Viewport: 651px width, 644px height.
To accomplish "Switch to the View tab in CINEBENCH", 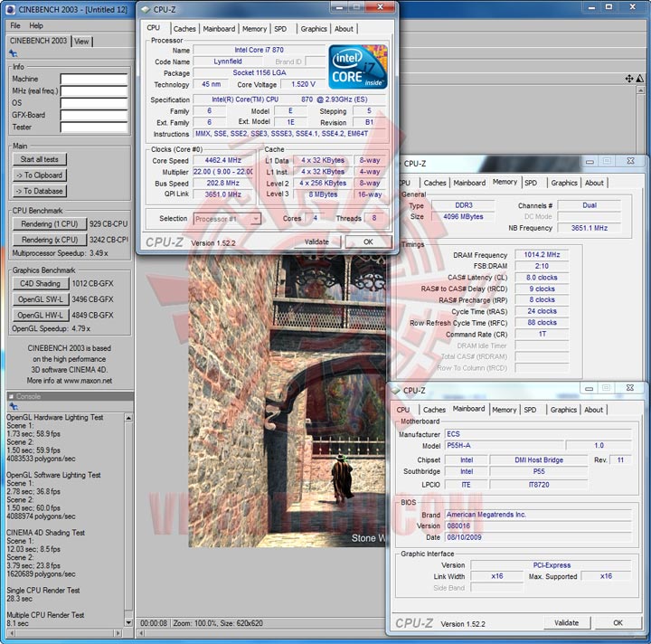I will (81, 41).
